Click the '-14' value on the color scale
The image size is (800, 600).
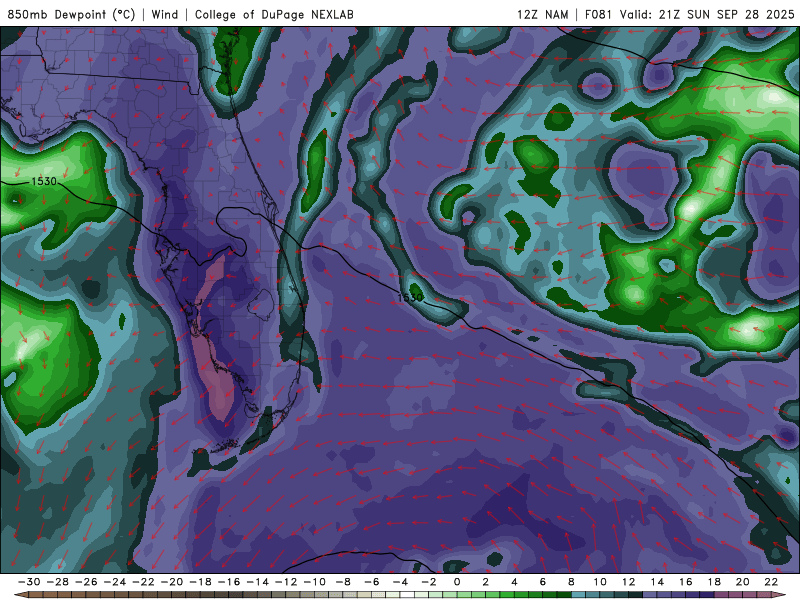pos(257,582)
